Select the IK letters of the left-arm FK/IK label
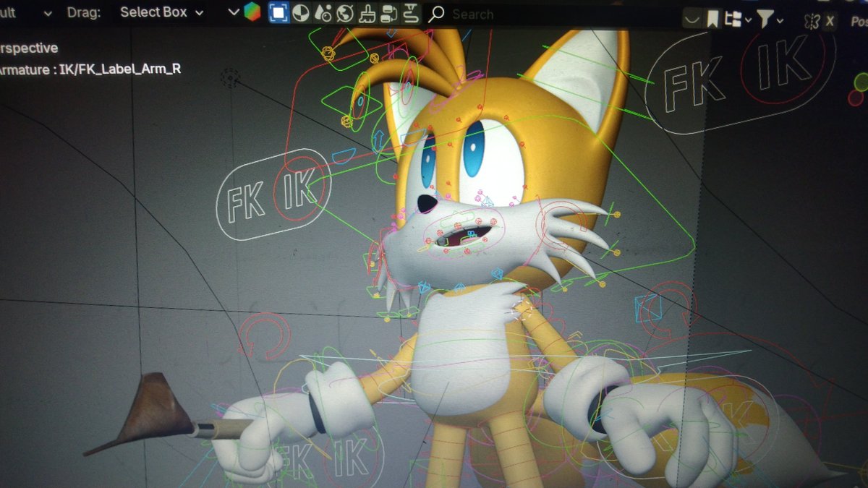 coord(301,189)
